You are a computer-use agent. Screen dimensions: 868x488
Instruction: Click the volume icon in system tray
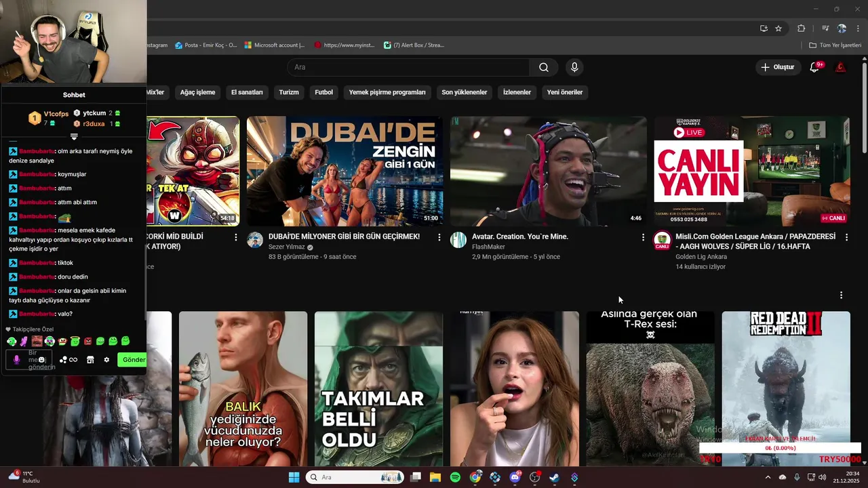pos(823,477)
